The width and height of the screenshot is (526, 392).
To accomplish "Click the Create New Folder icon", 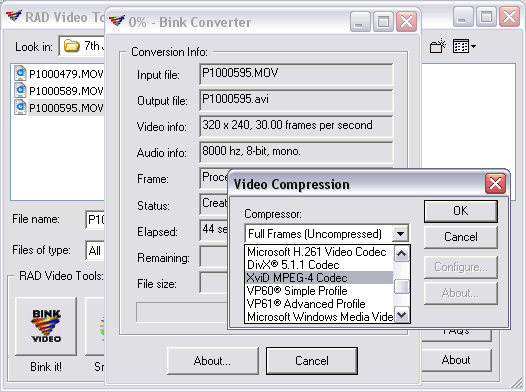I will (x=437, y=46).
